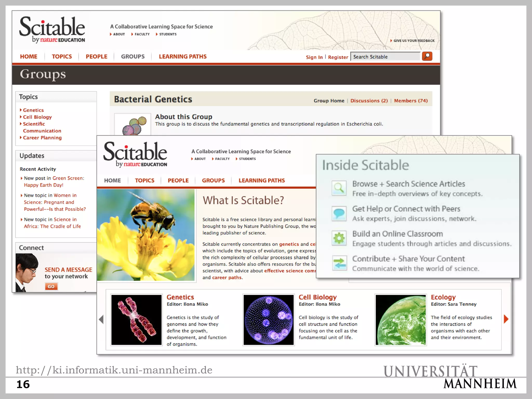
Task: Select Cell Biology in Topics sidebar
Action: [37, 117]
